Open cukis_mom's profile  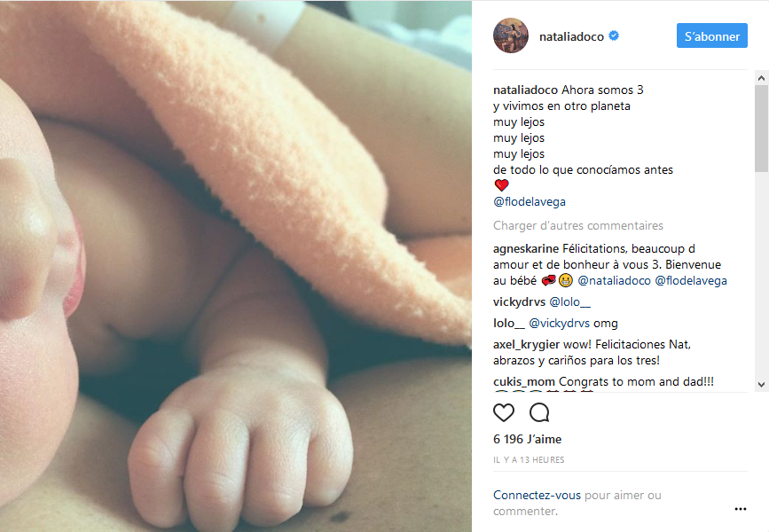(524, 381)
